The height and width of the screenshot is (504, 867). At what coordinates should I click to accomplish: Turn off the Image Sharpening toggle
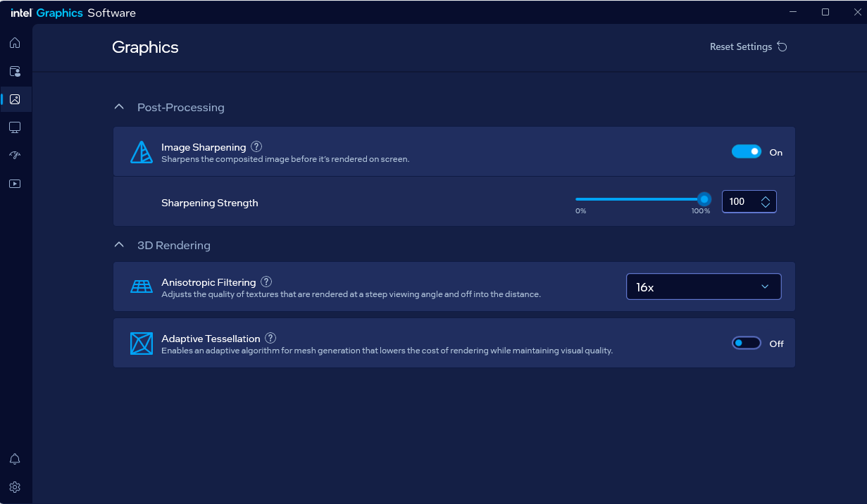coord(747,152)
